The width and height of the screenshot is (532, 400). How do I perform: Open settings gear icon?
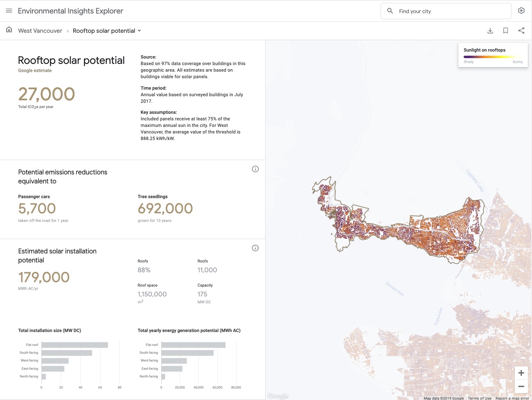pyautogui.click(x=521, y=11)
